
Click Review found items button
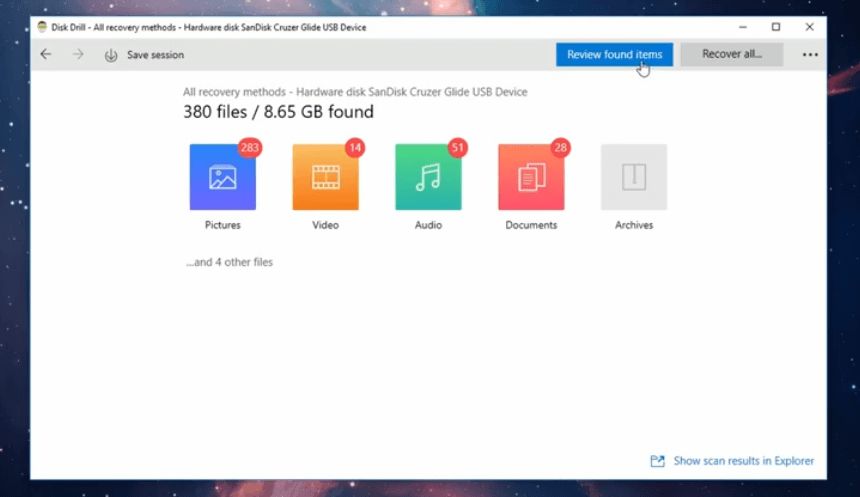pyautogui.click(x=614, y=54)
